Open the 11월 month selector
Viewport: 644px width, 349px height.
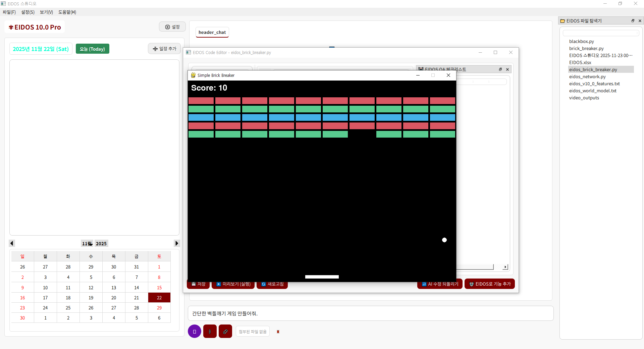tap(87, 243)
